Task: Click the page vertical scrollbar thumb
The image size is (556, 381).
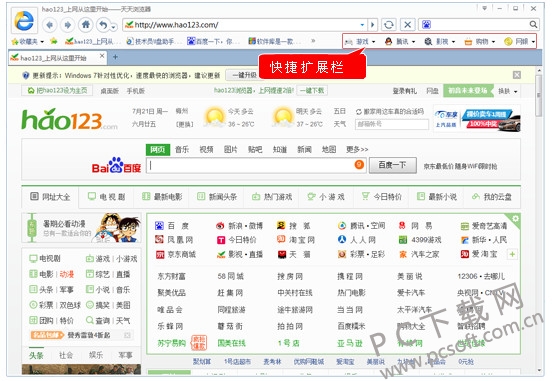Action: [x=539, y=95]
